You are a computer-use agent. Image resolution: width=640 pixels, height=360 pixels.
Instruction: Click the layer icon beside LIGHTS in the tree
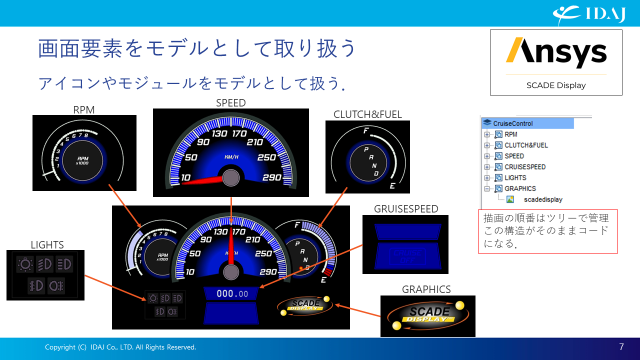(x=498, y=178)
